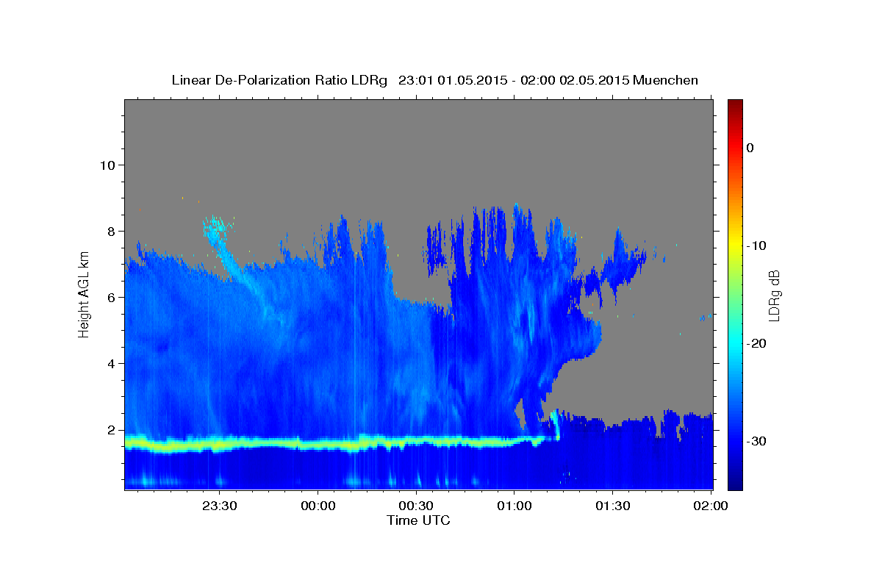The height and width of the screenshot is (588, 882).
Task: Click the plot title 'Linear De-Polarization Ratio LDRg'
Action: [279, 80]
